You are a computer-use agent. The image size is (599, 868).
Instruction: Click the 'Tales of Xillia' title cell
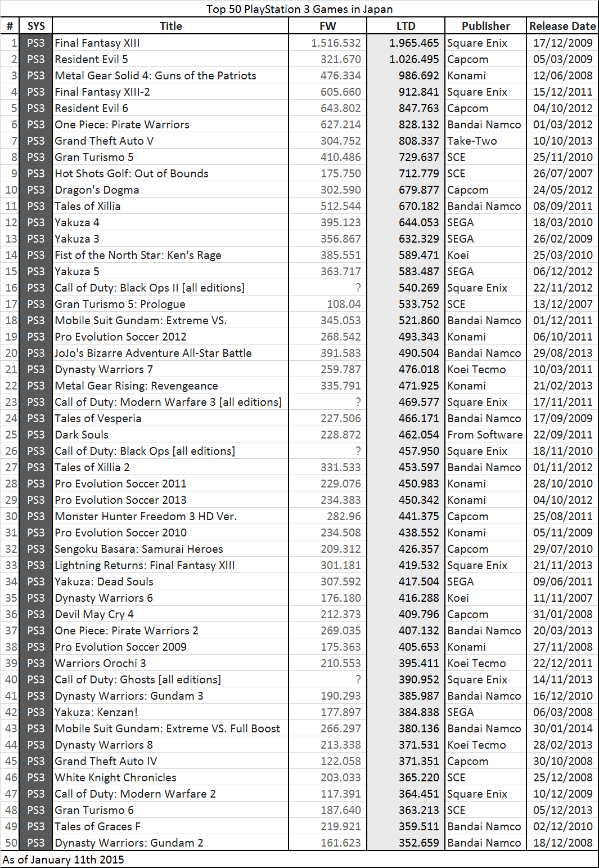pos(170,206)
